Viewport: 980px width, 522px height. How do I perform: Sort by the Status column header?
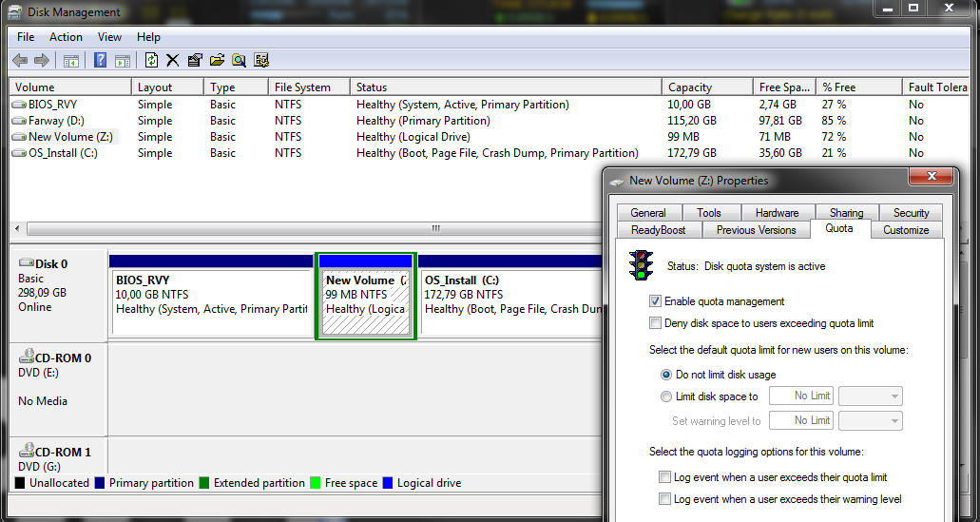[506, 87]
